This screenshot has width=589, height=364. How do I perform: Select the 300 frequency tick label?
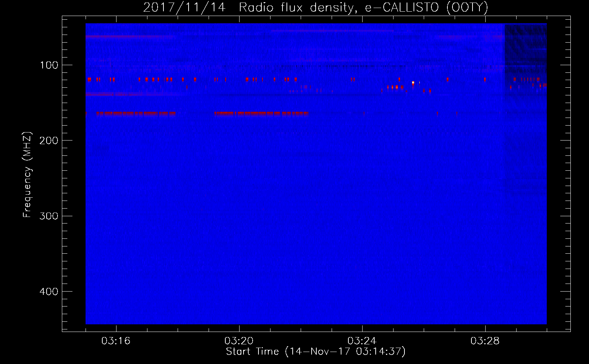pos(49,216)
